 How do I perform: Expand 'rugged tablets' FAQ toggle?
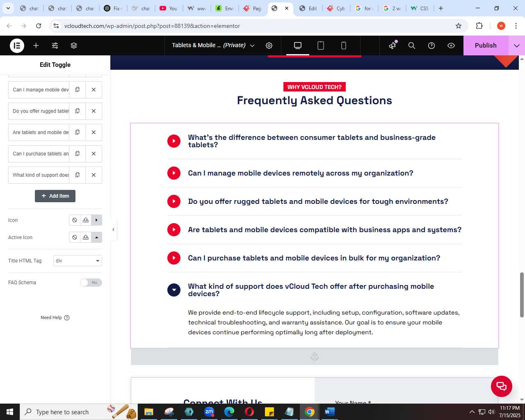point(174,201)
